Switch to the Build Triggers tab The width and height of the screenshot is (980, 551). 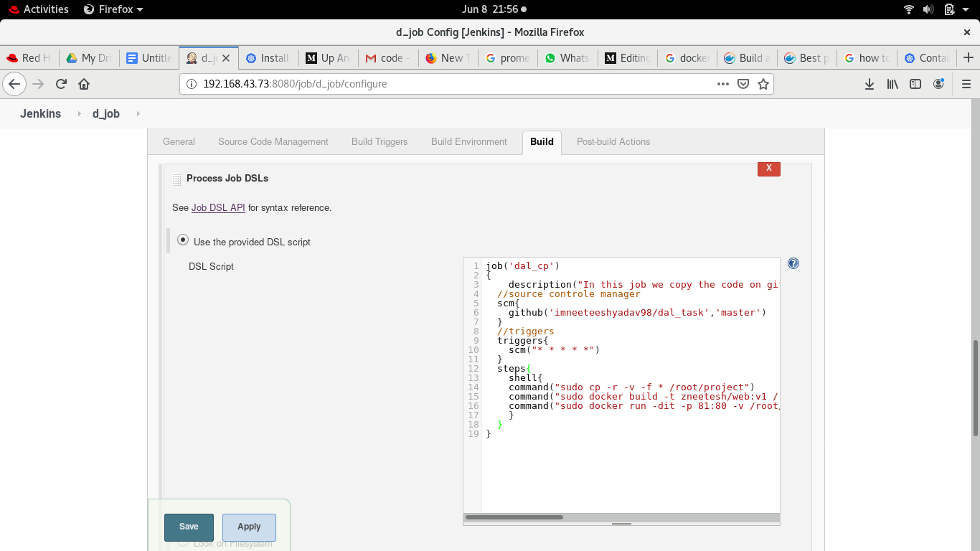pyautogui.click(x=380, y=142)
